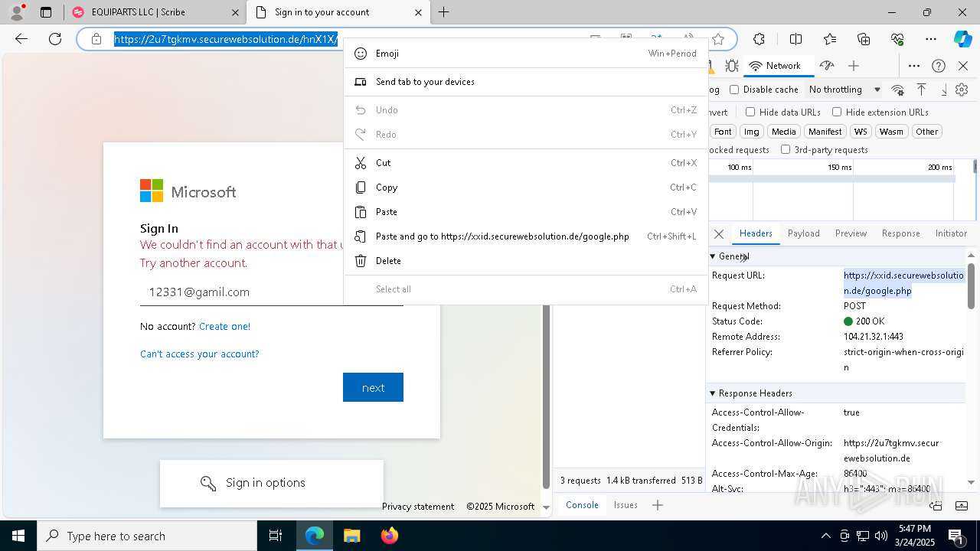Filter requests by WS type

point(861,132)
